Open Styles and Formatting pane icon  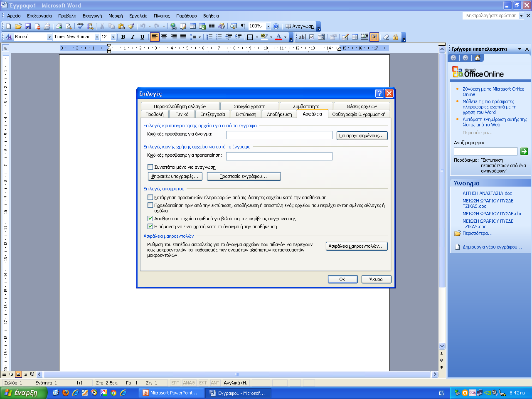tap(9, 37)
